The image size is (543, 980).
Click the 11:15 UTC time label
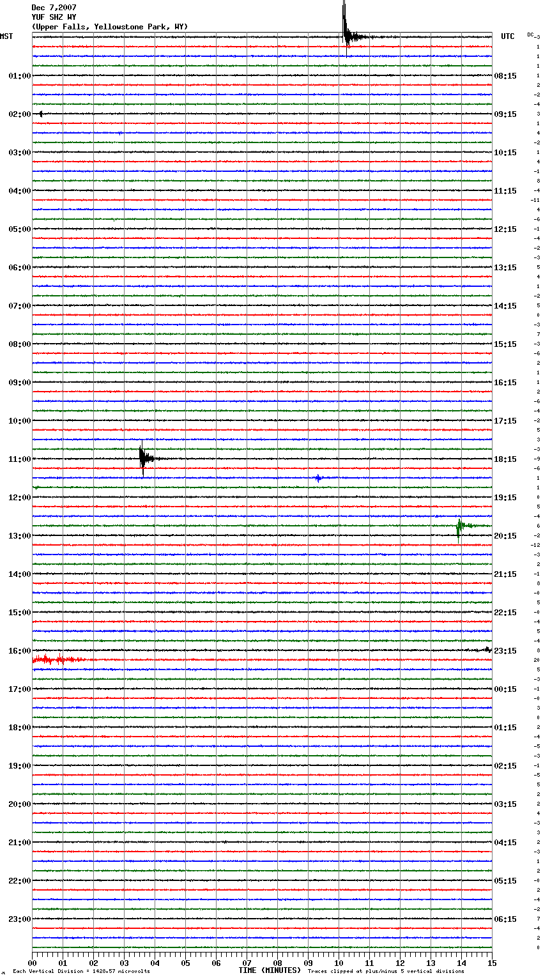click(505, 191)
